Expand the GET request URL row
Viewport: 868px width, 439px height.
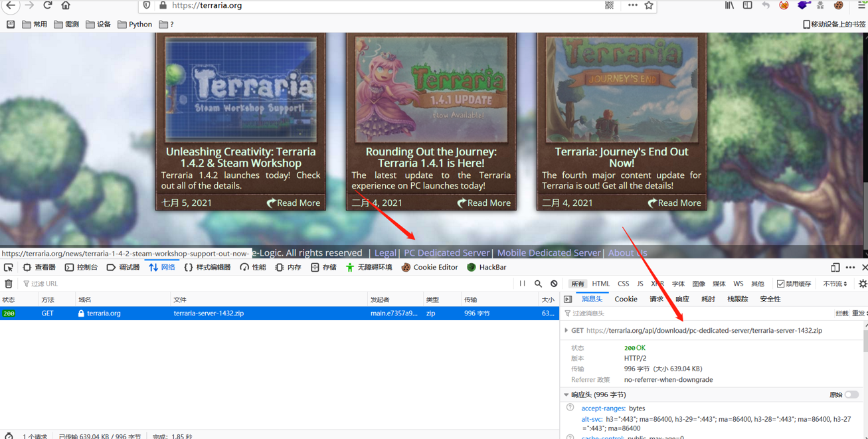566,331
